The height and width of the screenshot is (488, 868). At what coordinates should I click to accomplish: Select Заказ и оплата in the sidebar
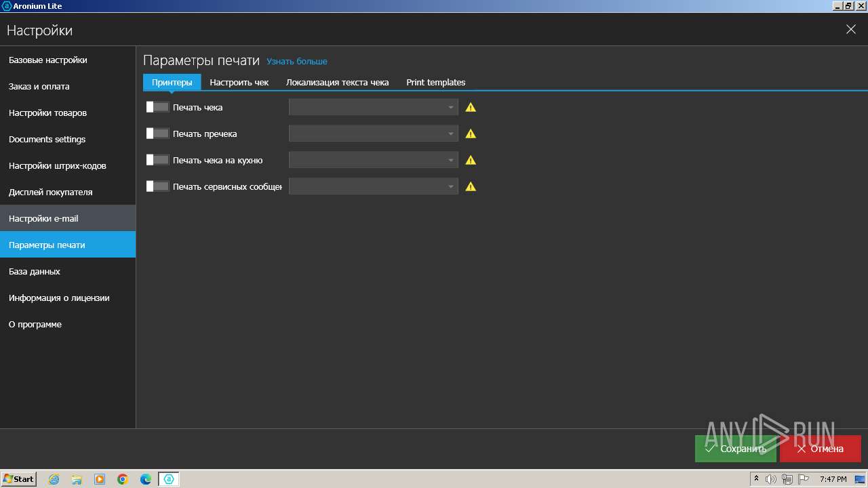(68, 86)
